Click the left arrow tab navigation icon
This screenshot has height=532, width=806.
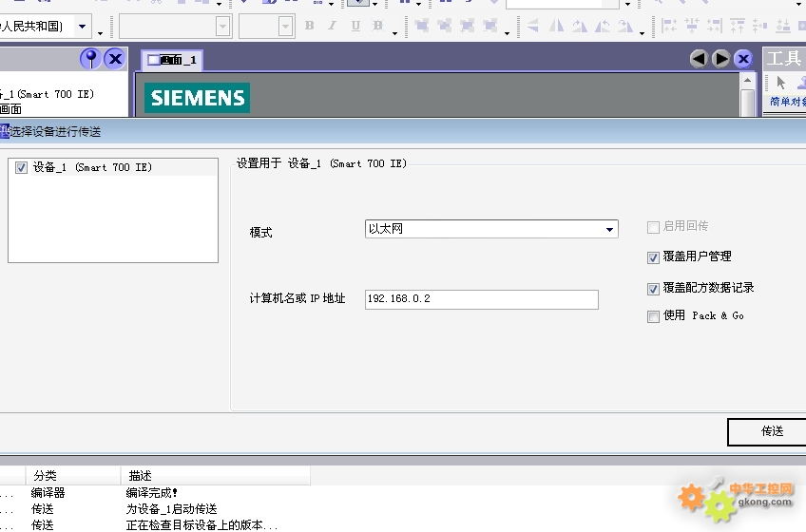pos(699,59)
